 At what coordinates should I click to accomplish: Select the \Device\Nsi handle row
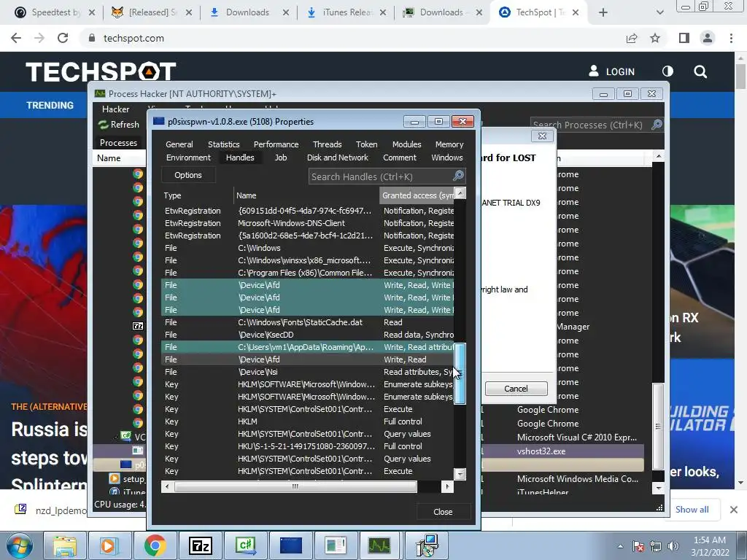point(307,372)
